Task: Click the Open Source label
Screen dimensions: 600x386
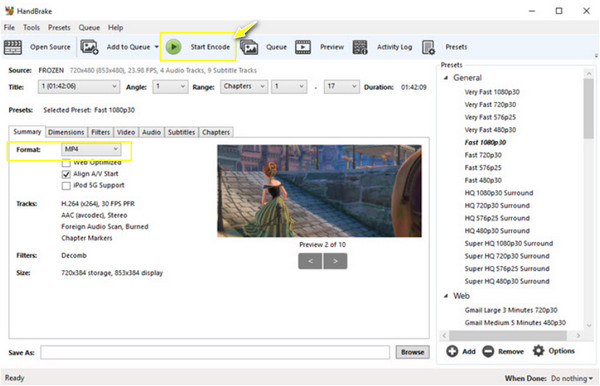Action: point(50,47)
